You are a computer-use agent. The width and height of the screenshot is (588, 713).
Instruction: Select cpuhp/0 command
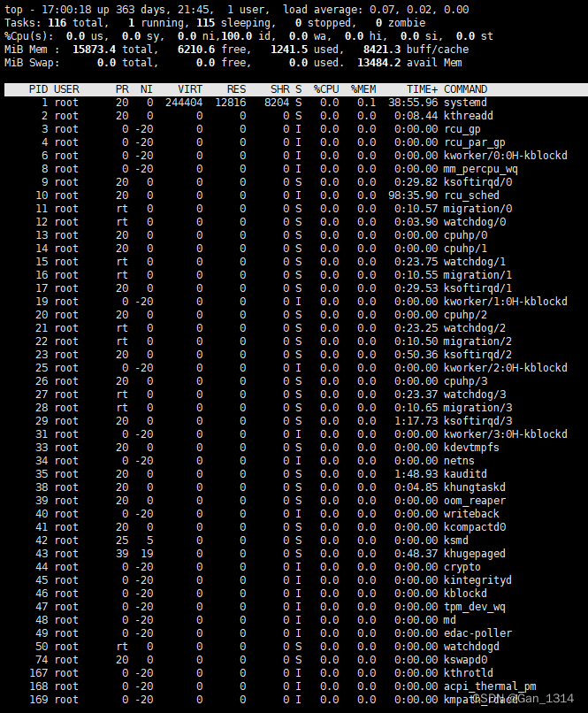click(465, 235)
